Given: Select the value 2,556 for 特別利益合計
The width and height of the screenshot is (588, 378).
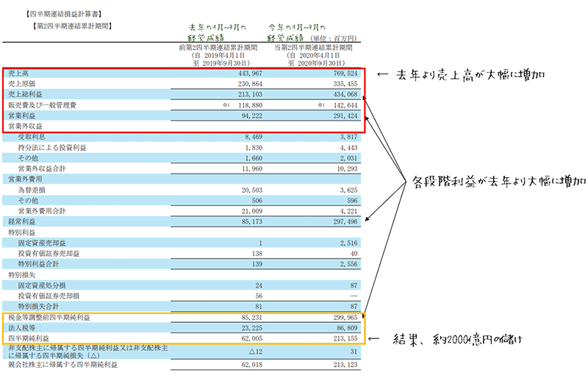Looking at the screenshot, I should [x=348, y=264].
